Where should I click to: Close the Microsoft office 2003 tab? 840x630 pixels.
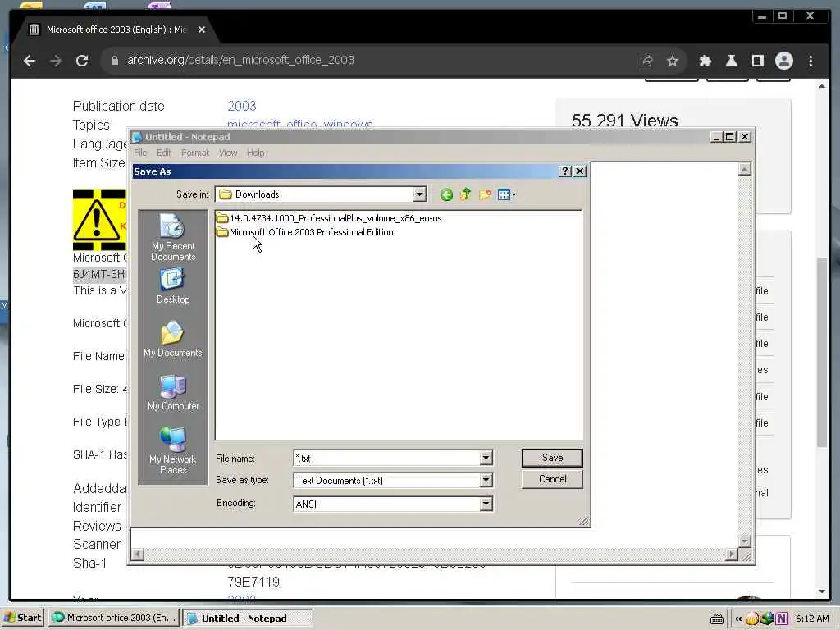(202, 30)
